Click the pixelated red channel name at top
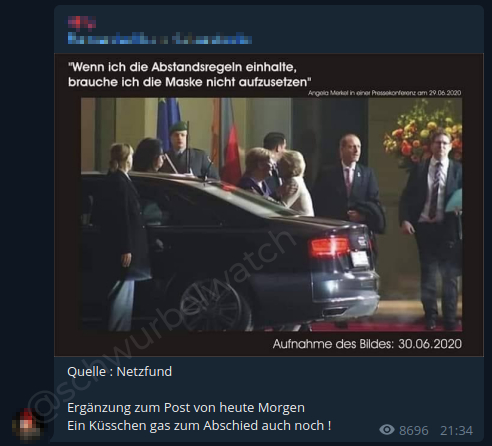Image resolution: width=492 pixels, height=446 pixels. click(82, 22)
